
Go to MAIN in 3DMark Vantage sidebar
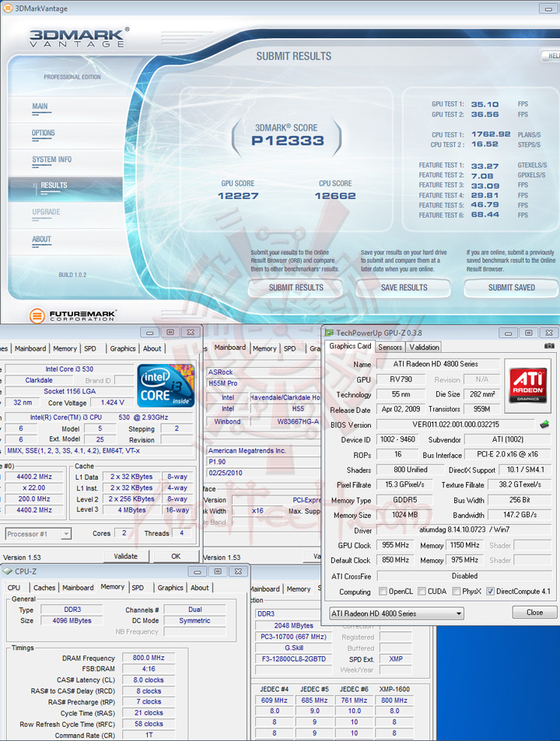coord(40,107)
